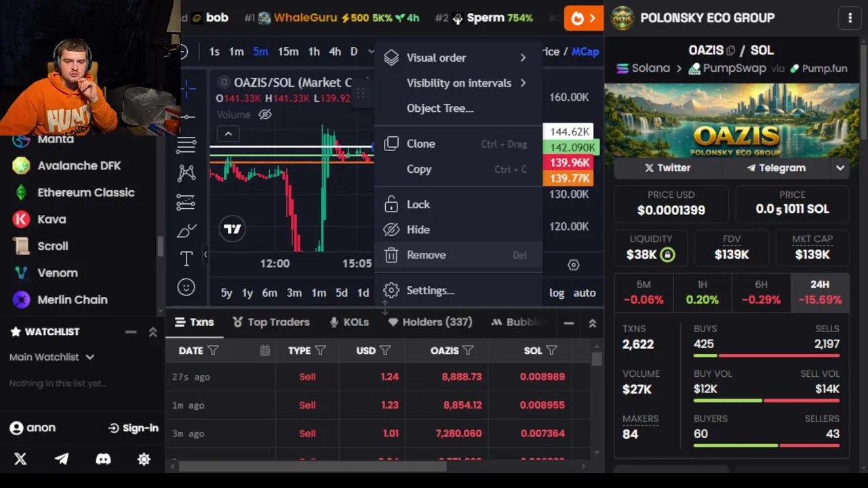Viewport: 868px width, 488px height.
Task: Select the 24H price change period
Action: (820, 292)
